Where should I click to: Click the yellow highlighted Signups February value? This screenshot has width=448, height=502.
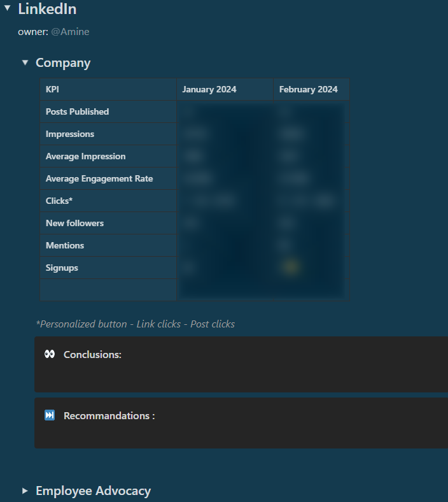(x=291, y=267)
